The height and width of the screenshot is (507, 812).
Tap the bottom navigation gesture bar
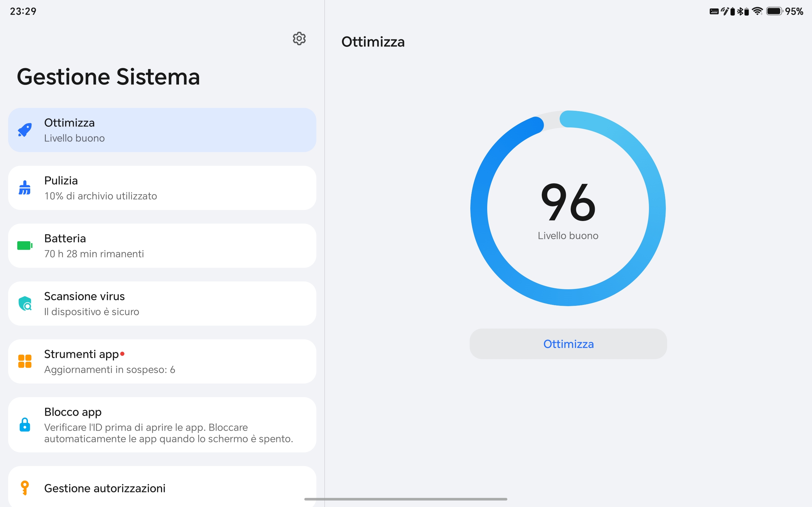(x=406, y=499)
